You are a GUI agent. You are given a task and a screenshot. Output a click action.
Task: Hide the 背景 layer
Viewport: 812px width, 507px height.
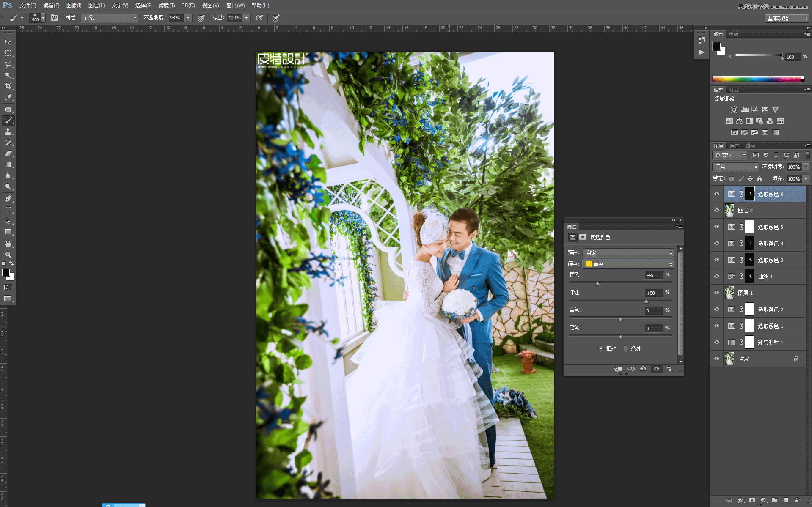pos(716,359)
